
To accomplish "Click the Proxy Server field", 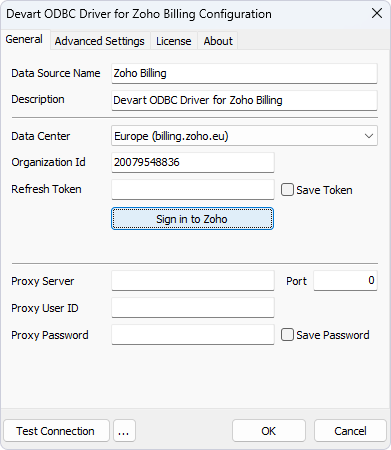I will 193,281.
